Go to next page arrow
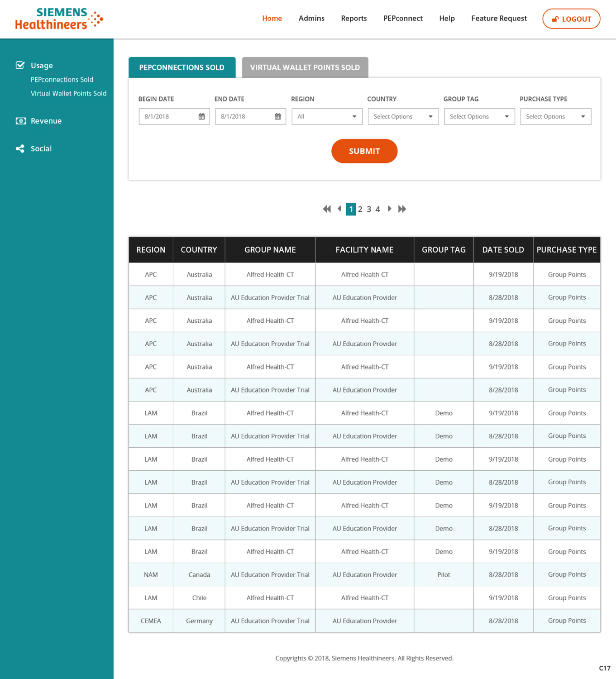The width and height of the screenshot is (616, 679). 389,209
